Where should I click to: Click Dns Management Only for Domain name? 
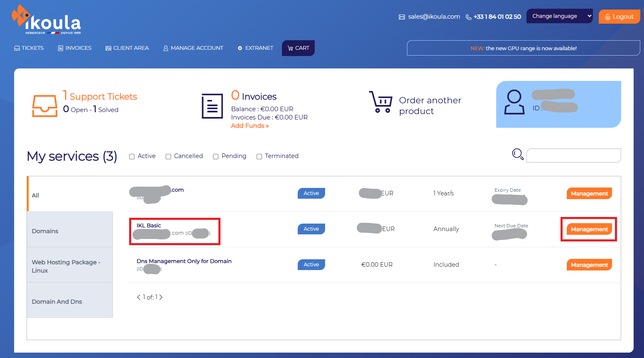pyautogui.click(x=184, y=261)
